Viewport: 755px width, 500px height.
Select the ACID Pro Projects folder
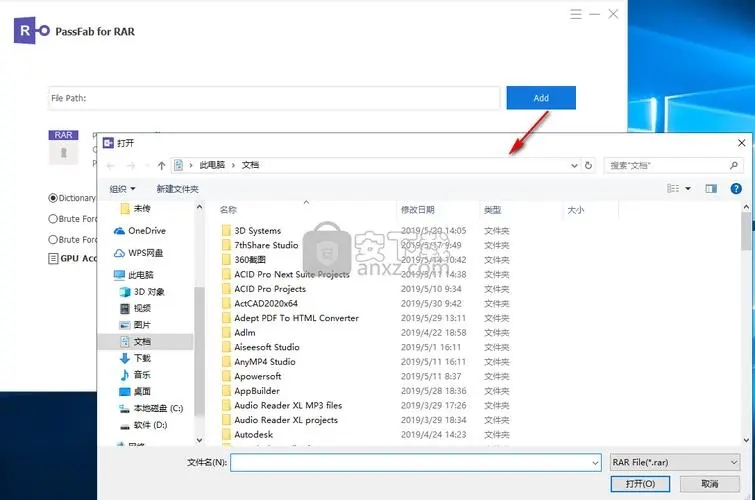(264, 289)
